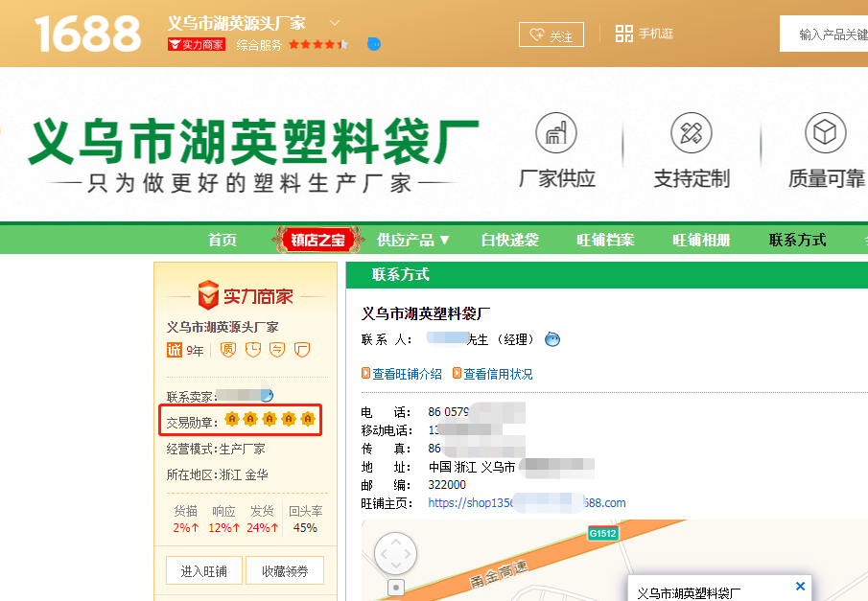Click 义乌市湖英源头厂家 shop name in sidebar
This screenshot has height=601, width=868.
coord(223,327)
